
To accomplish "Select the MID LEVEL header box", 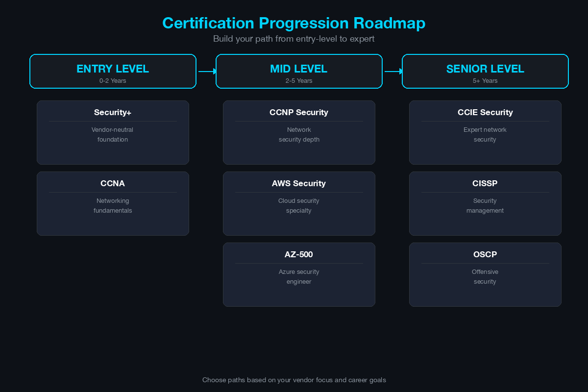I will point(299,71).
